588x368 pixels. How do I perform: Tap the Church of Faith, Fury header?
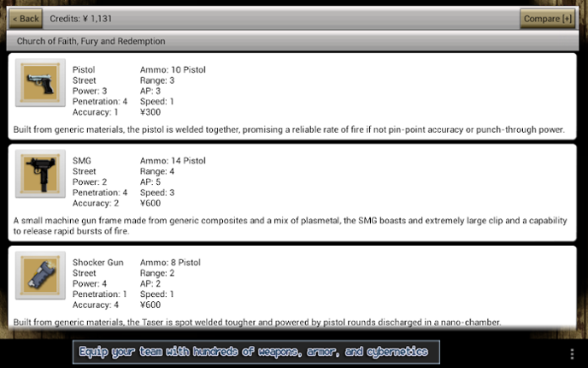91,41
